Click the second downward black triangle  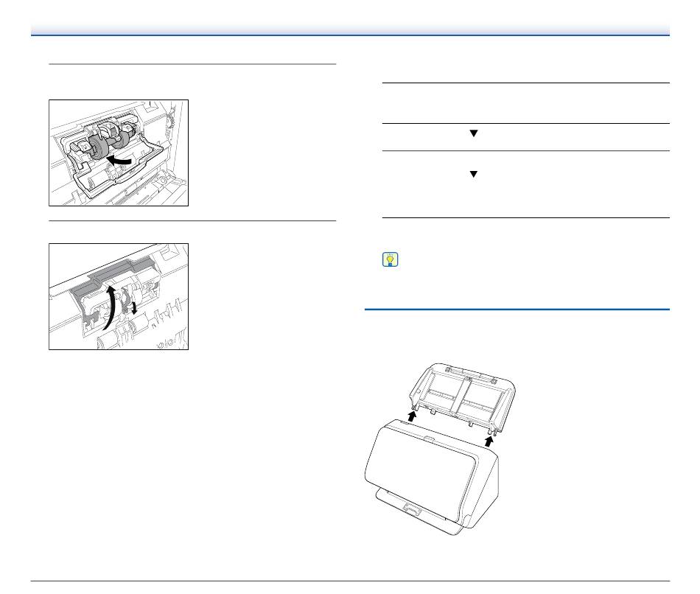474,174
